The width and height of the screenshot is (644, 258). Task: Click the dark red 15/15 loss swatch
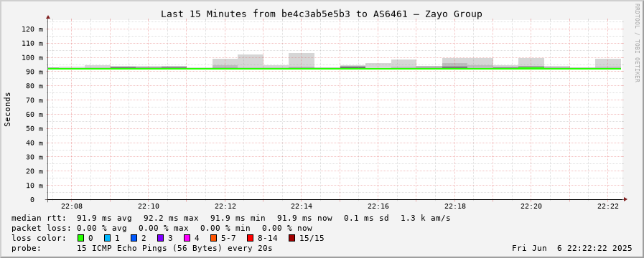[x=291, y=238]
